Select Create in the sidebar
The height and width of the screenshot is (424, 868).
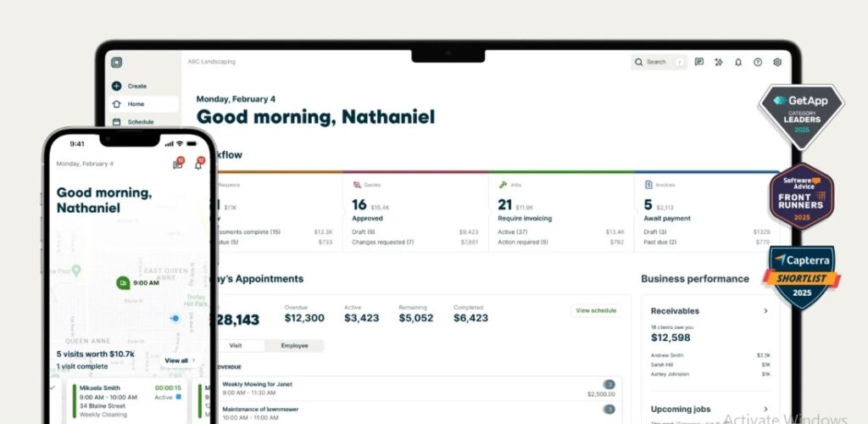click(x=136, y=86)
